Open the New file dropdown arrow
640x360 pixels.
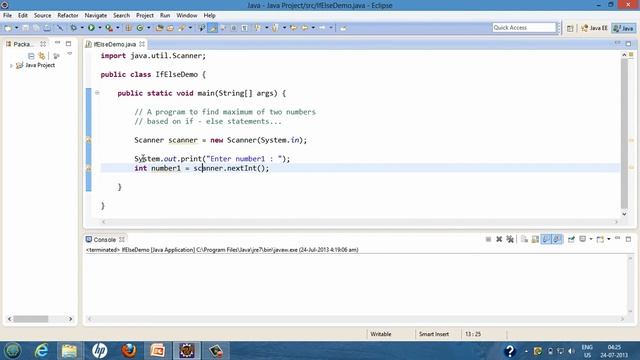pos(16,28)
